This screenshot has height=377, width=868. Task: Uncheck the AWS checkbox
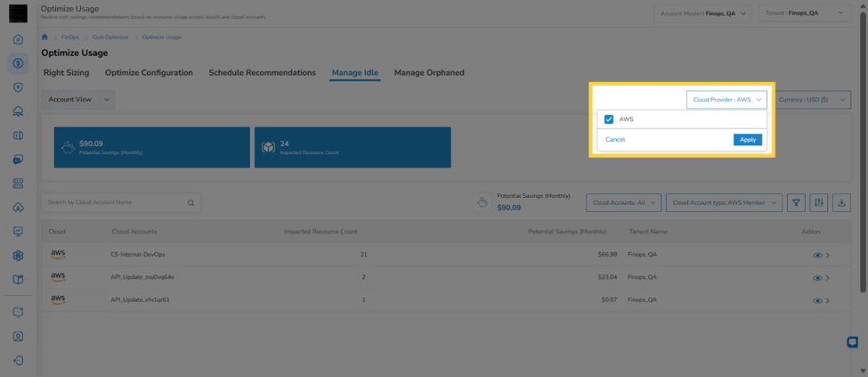click(x=609, y=119)
